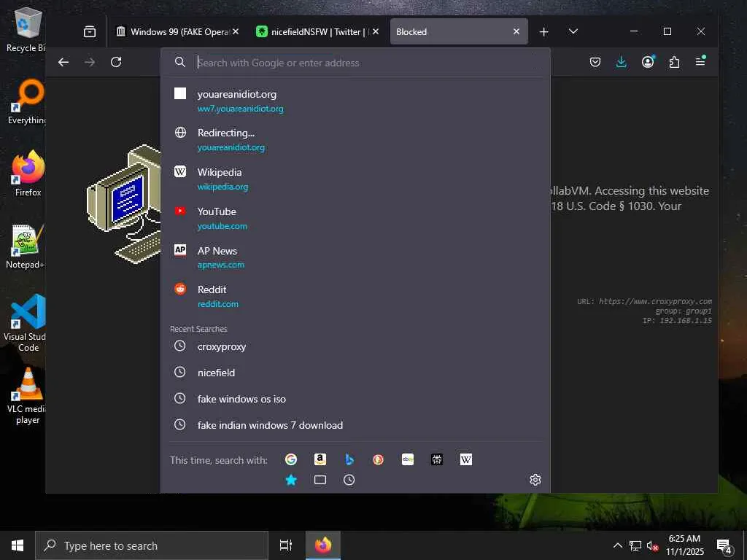Click the Type here to search box
The width and height of the screenshot is (747, 560).
[152, 545]
